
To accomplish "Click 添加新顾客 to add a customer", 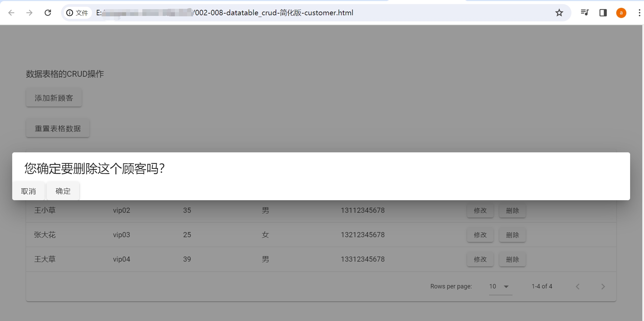I will (54, 97).
